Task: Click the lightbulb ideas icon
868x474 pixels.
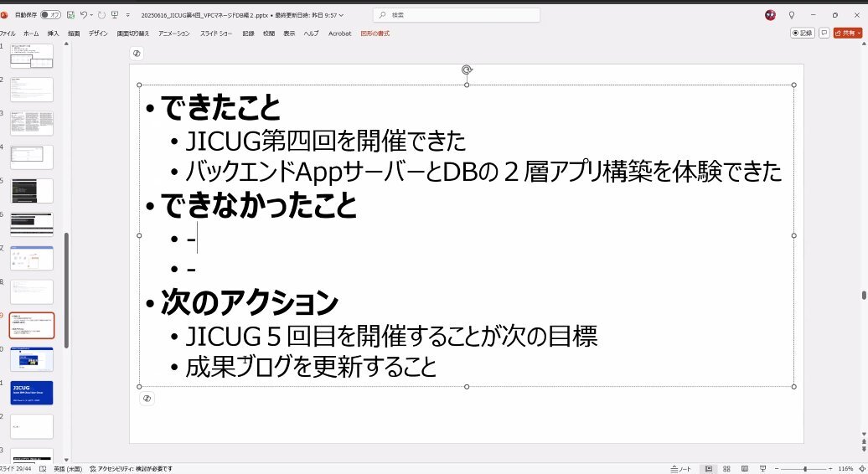Action: (792, 15)
